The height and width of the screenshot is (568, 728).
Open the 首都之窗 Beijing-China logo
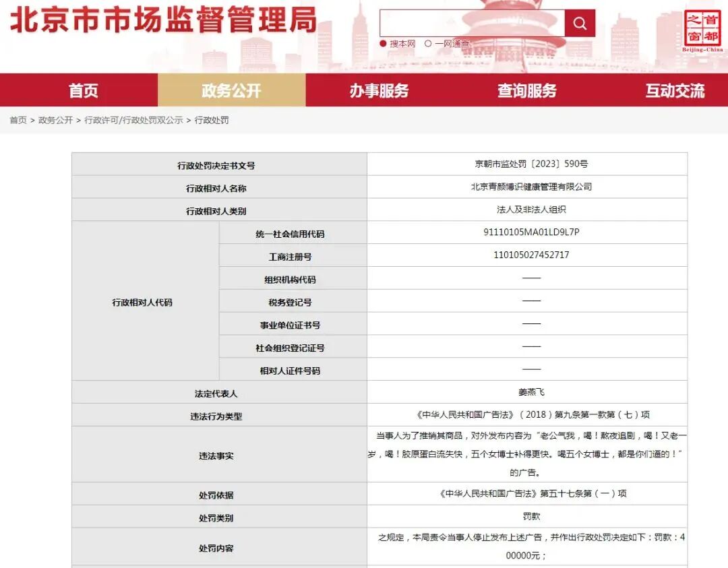[702, 31]
